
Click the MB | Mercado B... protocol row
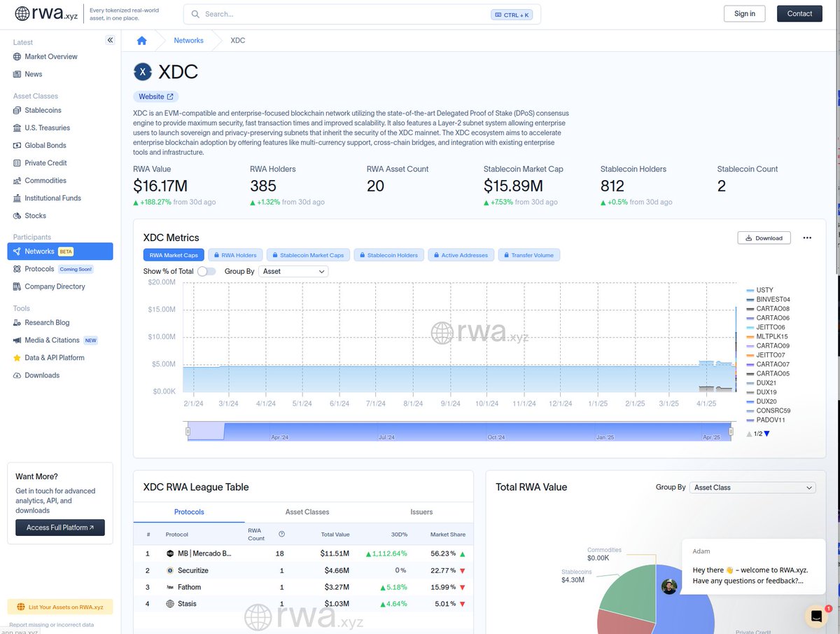pos(303,553)
